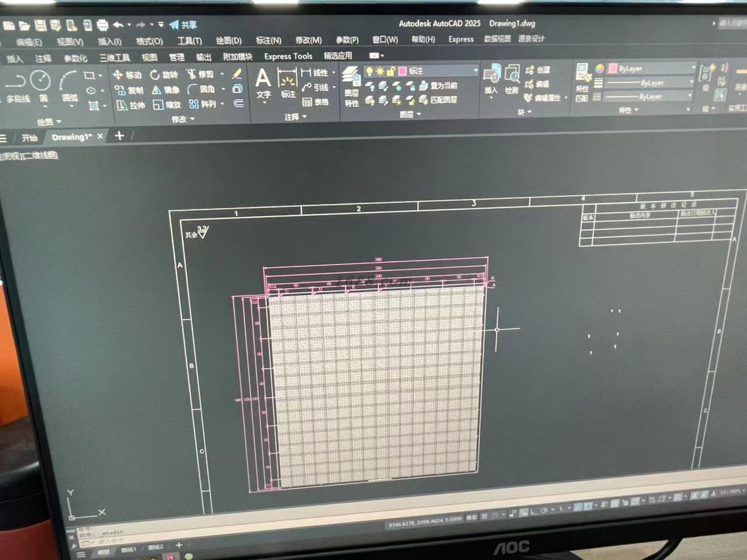
Task: Close the Drawing1 file tab
Action: (x=100, y=136)
